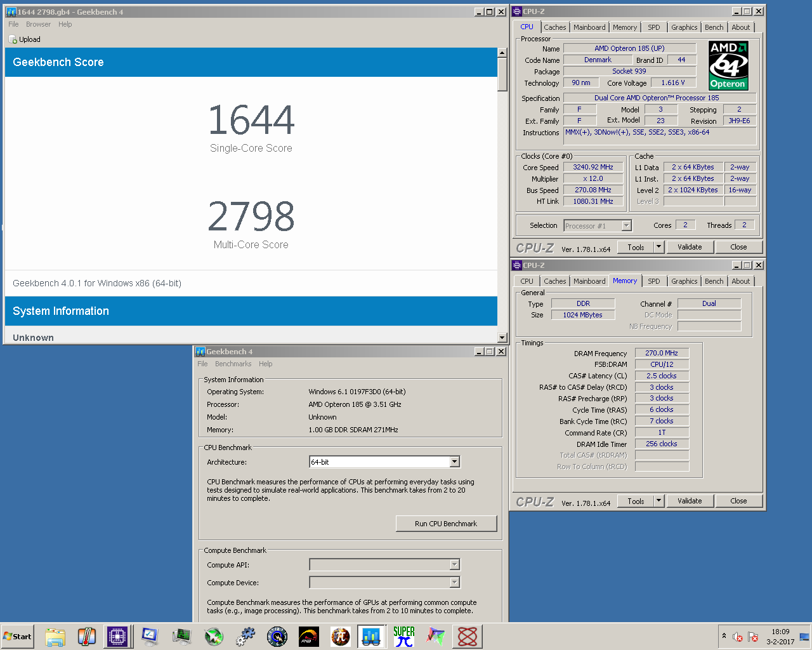Open the Compute Device dropdown
The height and width of the screenshot is (650, 812).
[454, 583]
